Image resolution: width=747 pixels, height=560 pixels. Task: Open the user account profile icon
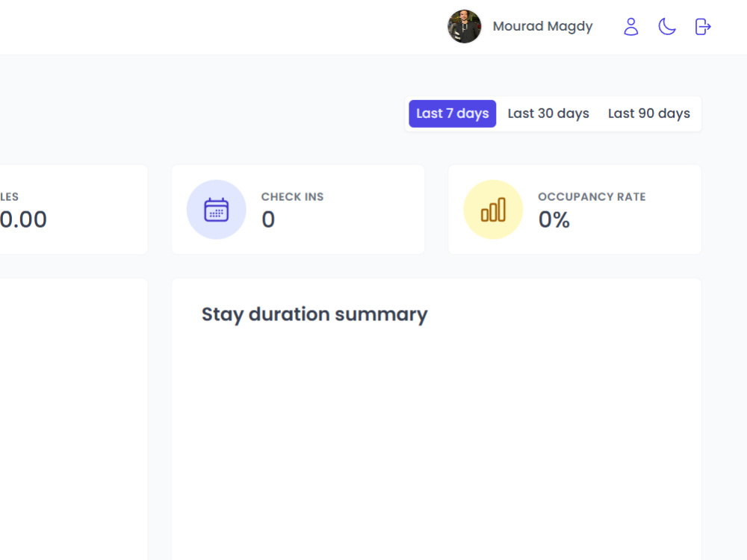630,27
